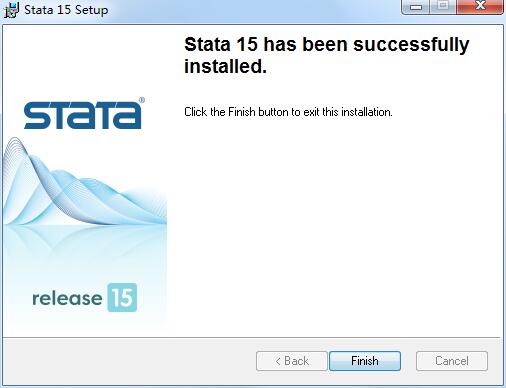Click the greyed-out Cancel button
The width and height of the screenshot is (506, 388).
(452, 361)
